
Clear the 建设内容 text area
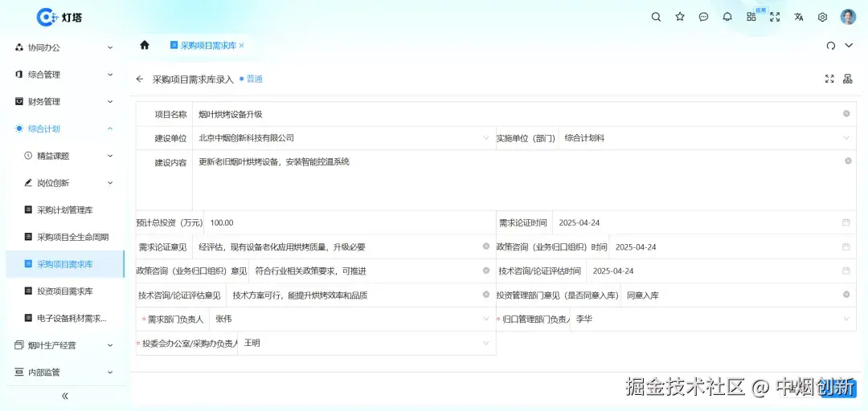[848, 161]
